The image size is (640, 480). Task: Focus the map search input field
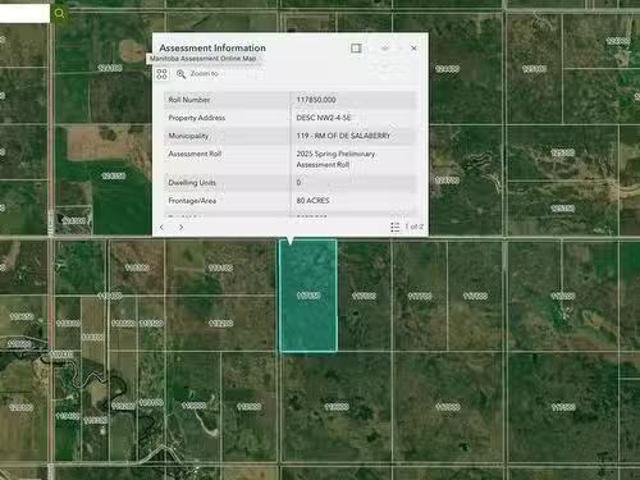(x=24, y=13)
